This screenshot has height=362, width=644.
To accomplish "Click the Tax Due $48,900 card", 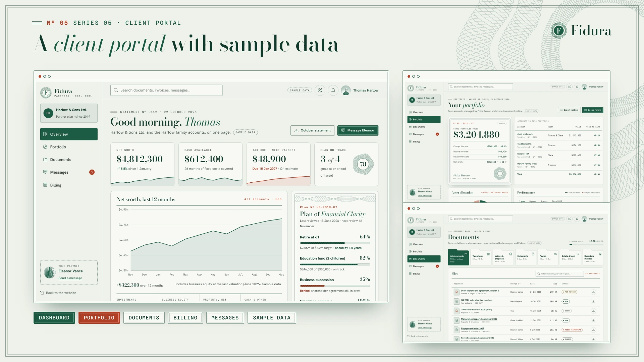I will coord(278,164).
